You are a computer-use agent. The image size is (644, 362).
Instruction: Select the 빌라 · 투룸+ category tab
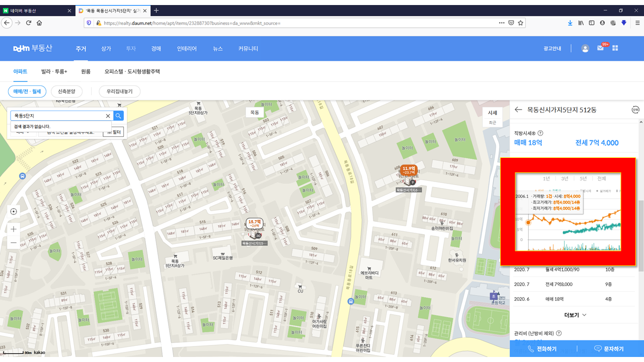coord(54,71)
